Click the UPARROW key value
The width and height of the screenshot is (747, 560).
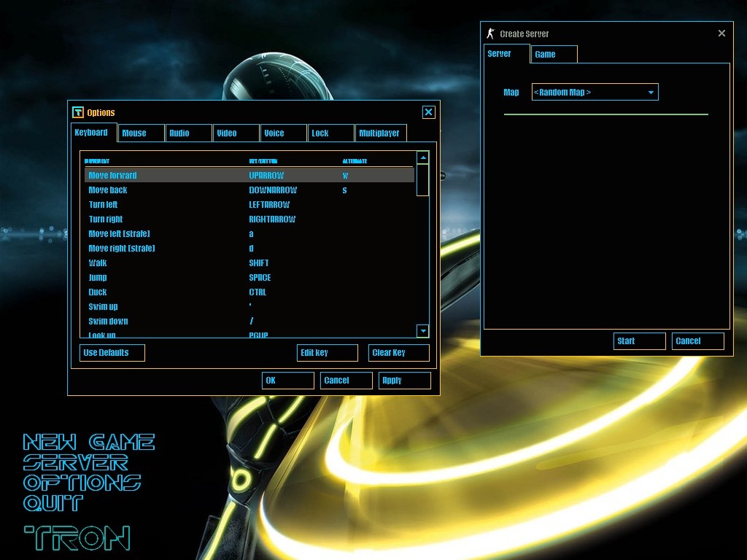point(266,175)
